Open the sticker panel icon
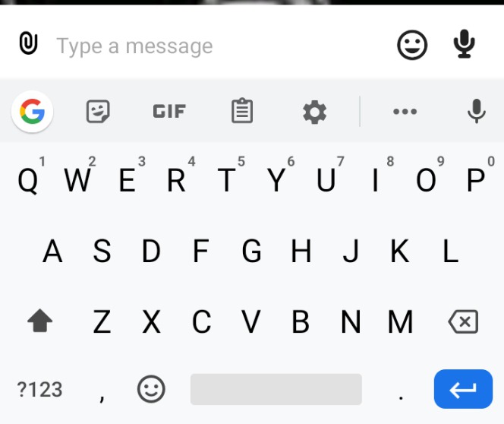Image resolution: width=504 pixels, height=424 pixels. tap(98, 111)
